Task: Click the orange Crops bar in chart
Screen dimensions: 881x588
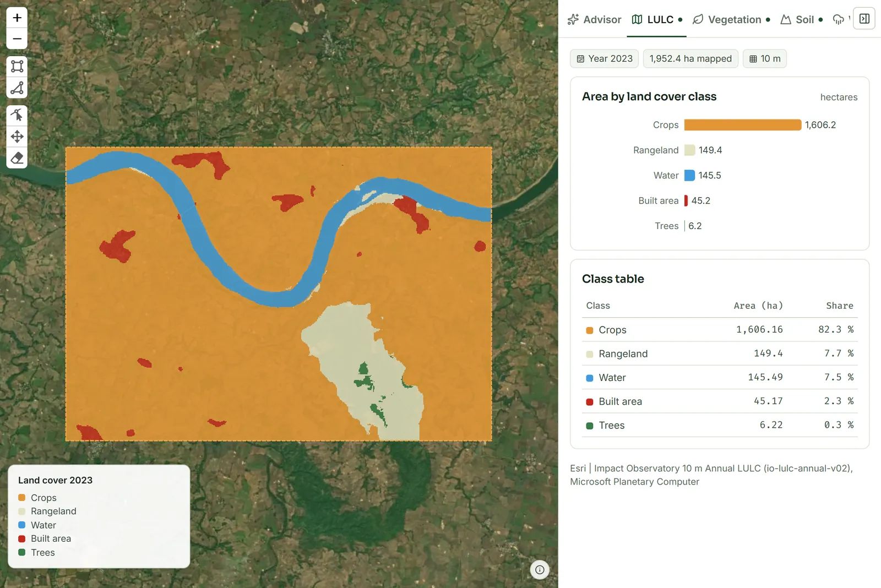Action: point(743,125)
